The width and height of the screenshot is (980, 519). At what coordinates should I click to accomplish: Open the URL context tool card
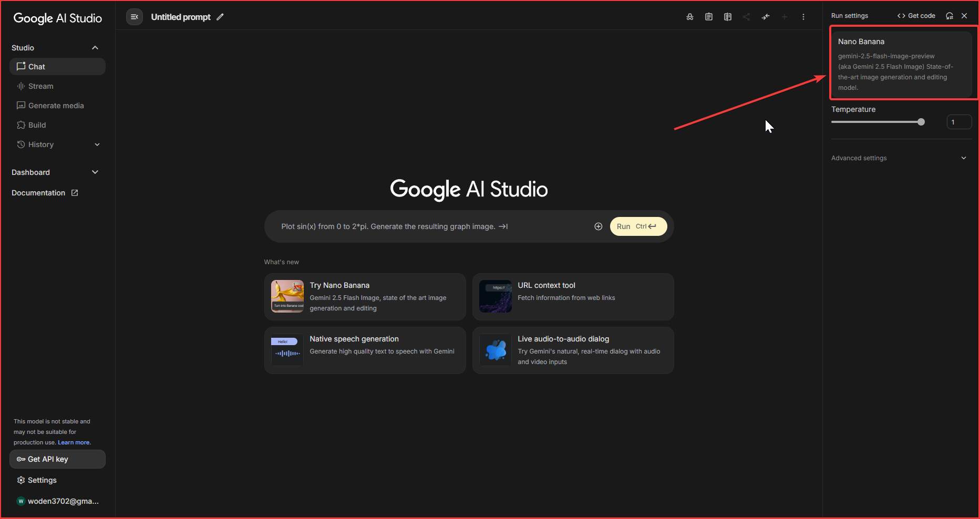pos(573,297)
